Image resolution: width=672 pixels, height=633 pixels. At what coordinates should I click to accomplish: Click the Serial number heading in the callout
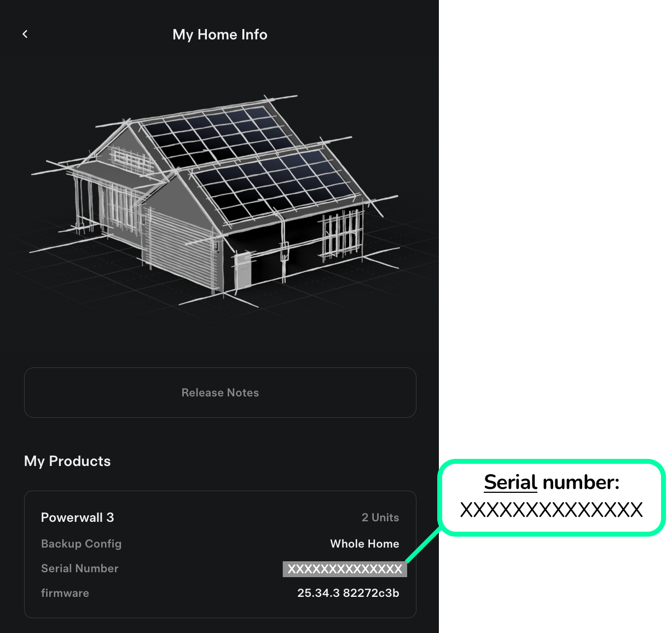(x=552, y=482)
